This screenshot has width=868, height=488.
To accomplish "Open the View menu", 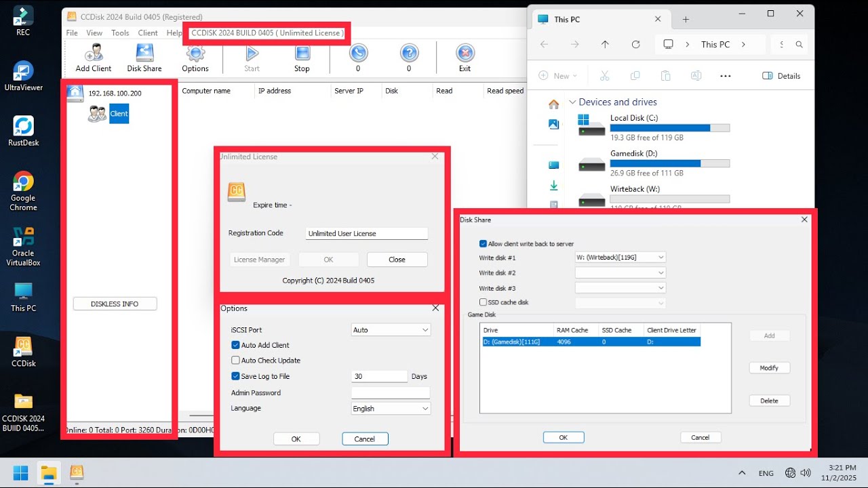I will [x=94, y=33].
